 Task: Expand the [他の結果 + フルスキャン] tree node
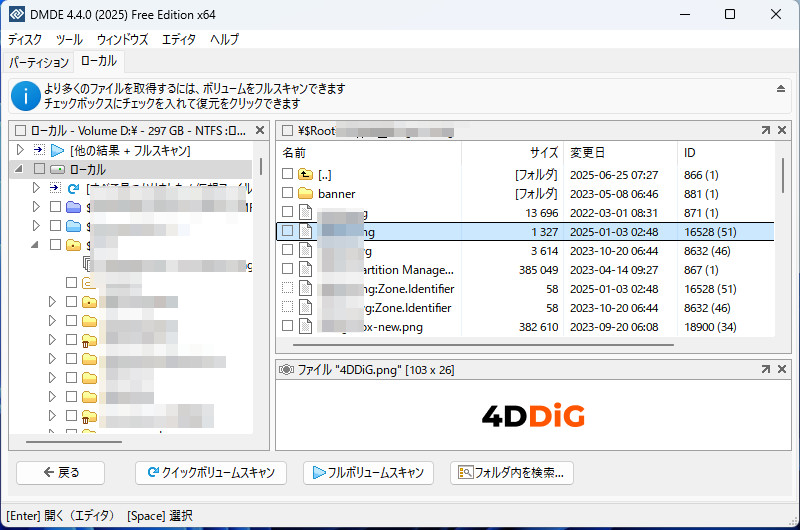pos(20,150)
